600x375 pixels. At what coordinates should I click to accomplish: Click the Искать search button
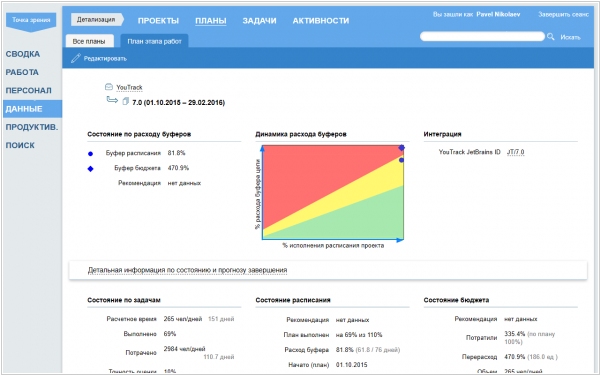tap(570, 37)
